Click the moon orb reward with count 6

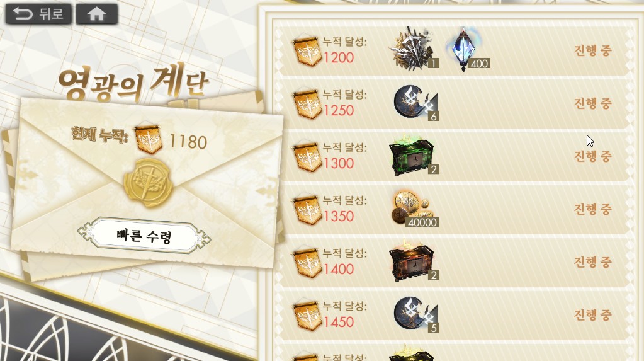pyautogui.click(x=415, y=103)
